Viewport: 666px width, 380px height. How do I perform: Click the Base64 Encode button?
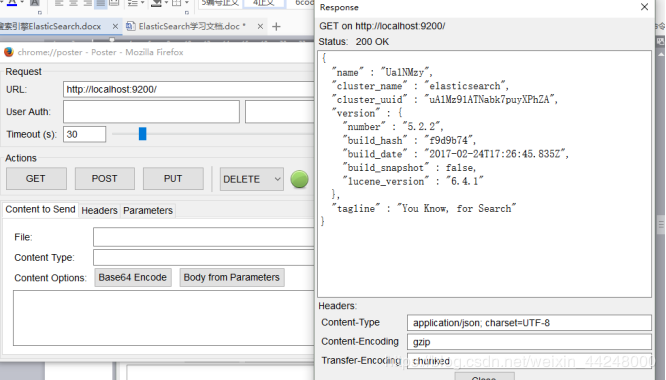click(133, 277)
